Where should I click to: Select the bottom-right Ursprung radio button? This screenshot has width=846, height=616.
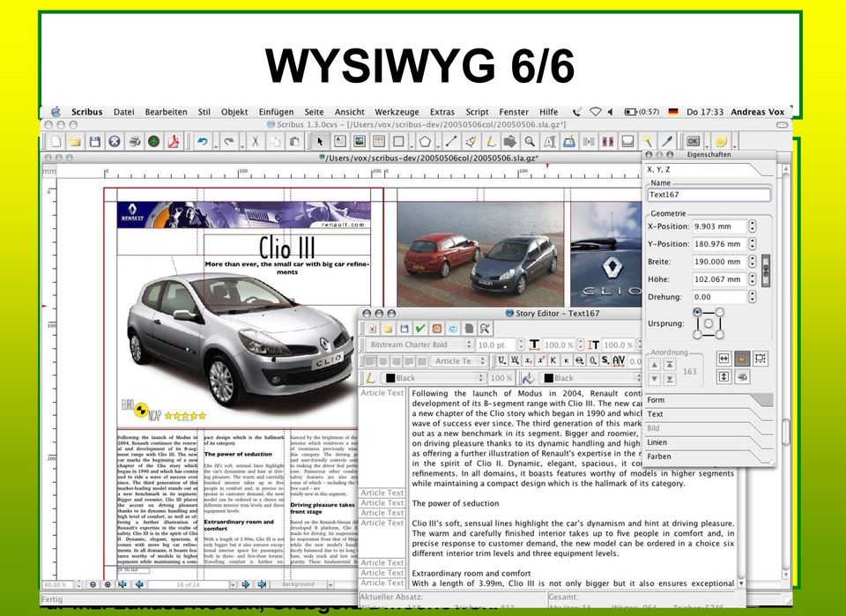[720, 334]
